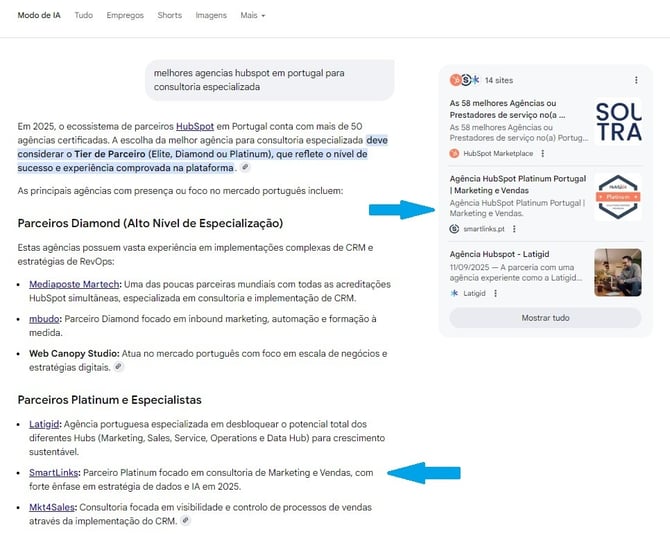Open the Imagens tab
Viewport: 670px width, 534px height.
tap(211, 15)
